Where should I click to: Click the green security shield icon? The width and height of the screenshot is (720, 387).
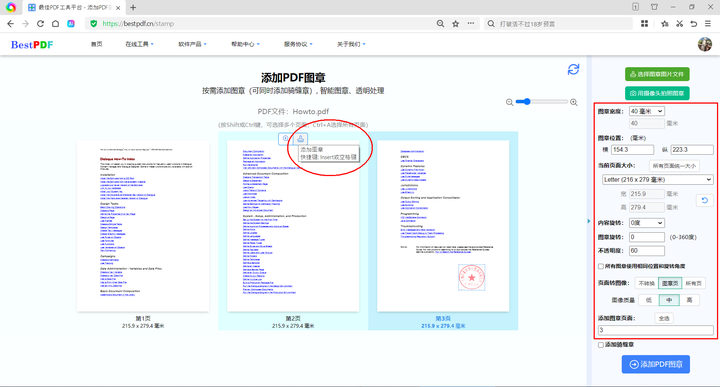click(94, 23)
